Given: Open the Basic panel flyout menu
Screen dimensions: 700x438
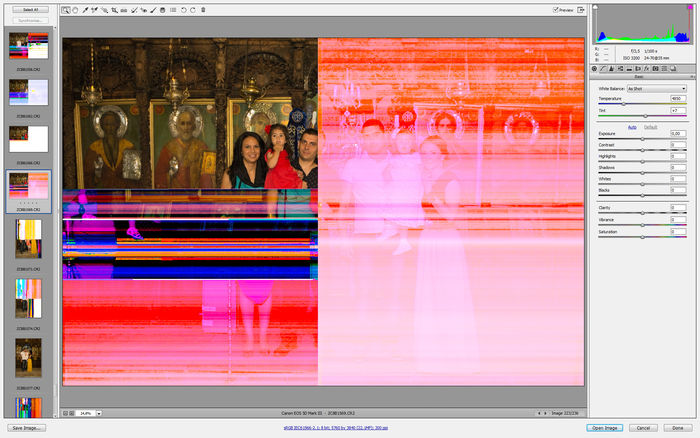Looking at the screenshot, I should pyautogui.click(x=692, y=76).
